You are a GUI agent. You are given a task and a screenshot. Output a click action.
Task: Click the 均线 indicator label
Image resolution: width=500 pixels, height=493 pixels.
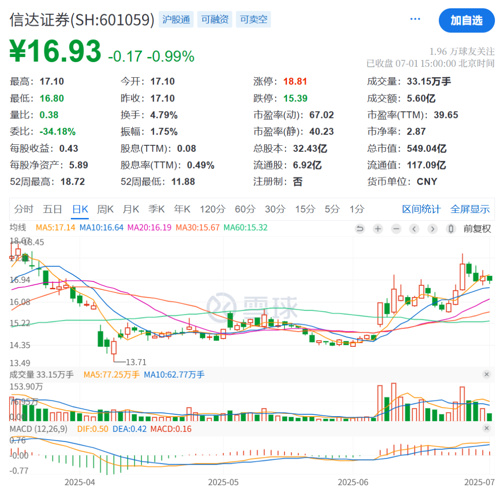tap(18, 228)
